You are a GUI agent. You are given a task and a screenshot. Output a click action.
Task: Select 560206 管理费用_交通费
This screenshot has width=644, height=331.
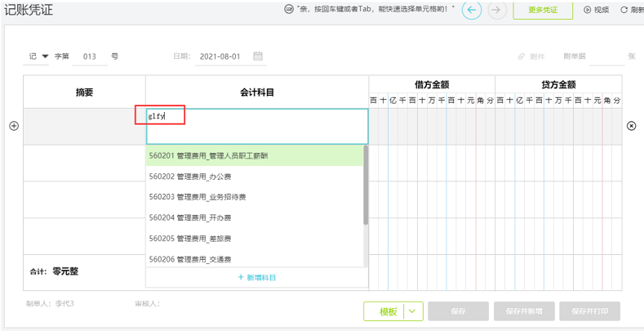[255, 259]
